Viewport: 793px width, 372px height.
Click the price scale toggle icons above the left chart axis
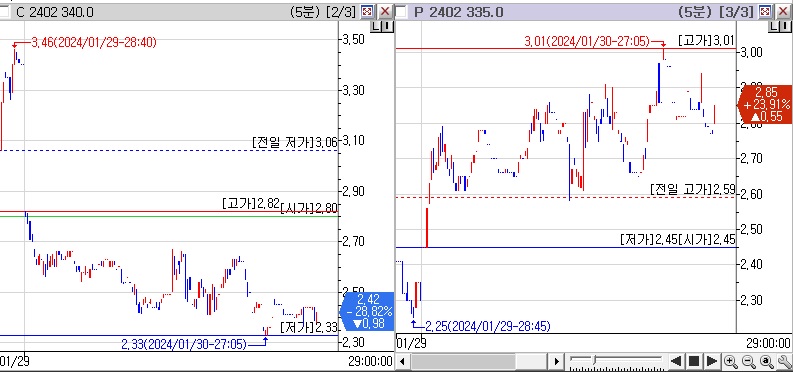point(382,27)
